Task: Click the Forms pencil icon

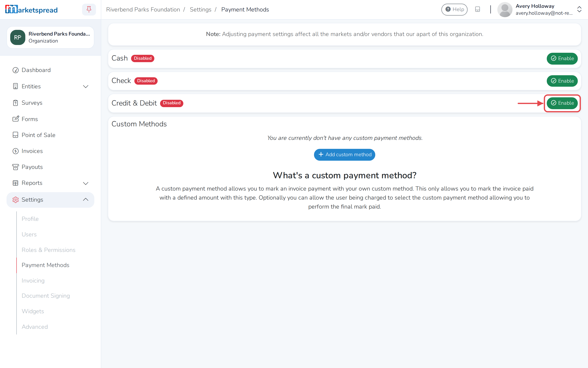Action: point(16,119)
